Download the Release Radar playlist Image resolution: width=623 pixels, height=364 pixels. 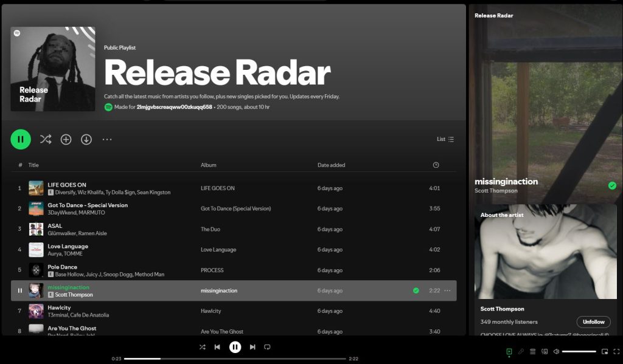point(86,139)
